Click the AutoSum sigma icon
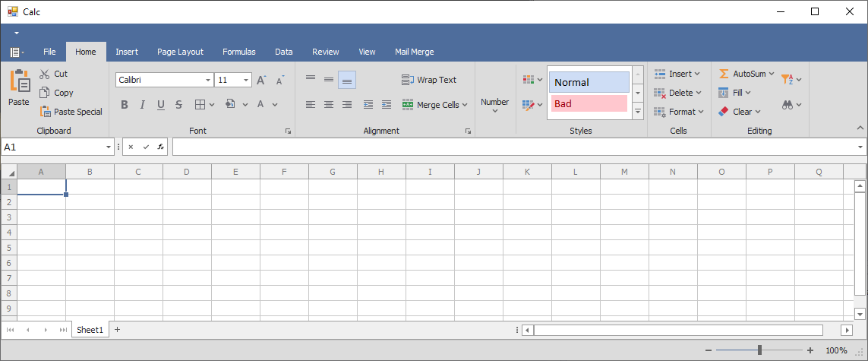Screen dimensions: 868x361 click(x=724, y=74)
